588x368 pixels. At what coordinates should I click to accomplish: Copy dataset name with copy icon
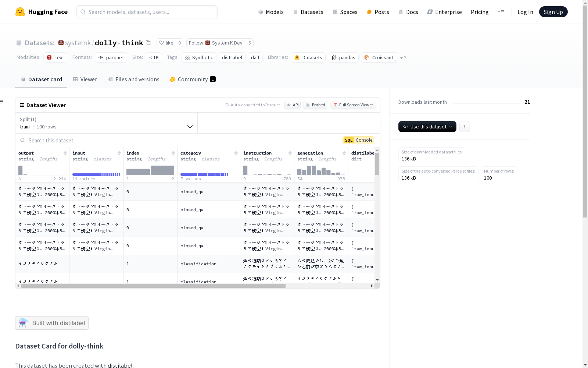pyautogui.click(x=148, y=43)
